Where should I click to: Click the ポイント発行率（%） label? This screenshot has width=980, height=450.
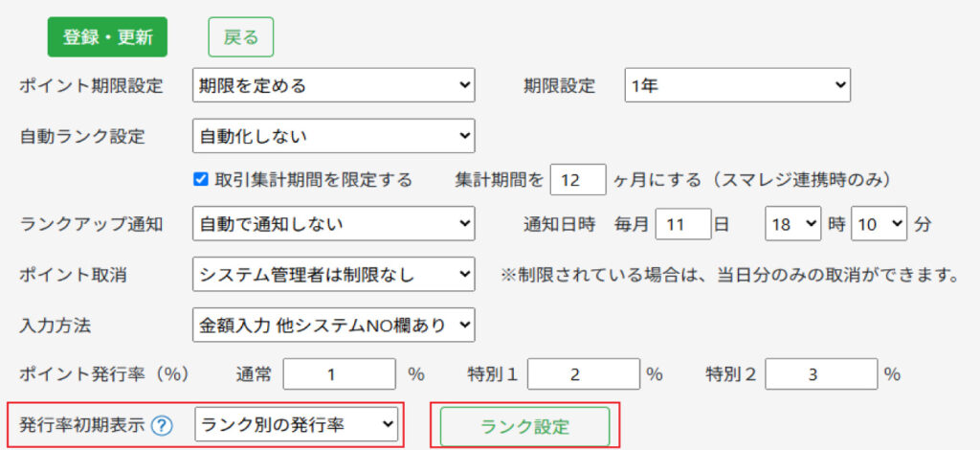pyautogui.click(x=104, y=373)
